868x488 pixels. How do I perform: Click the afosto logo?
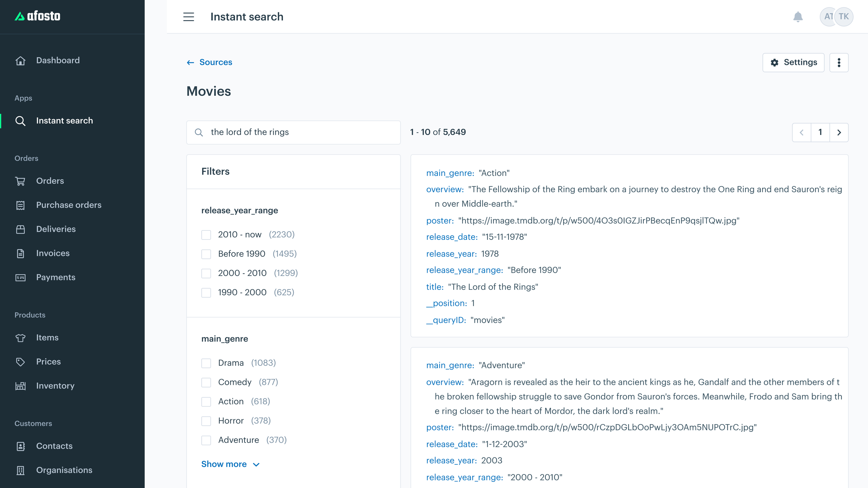click(37, 16)
